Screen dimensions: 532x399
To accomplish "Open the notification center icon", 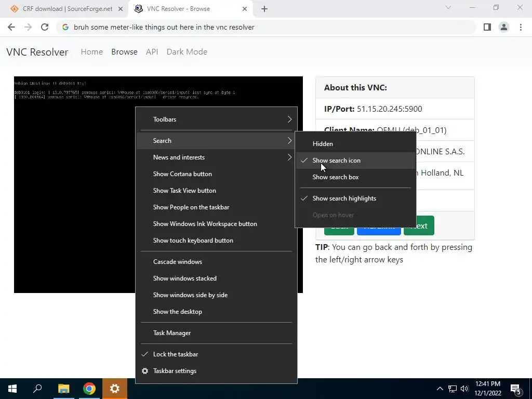I will [515, 389].
